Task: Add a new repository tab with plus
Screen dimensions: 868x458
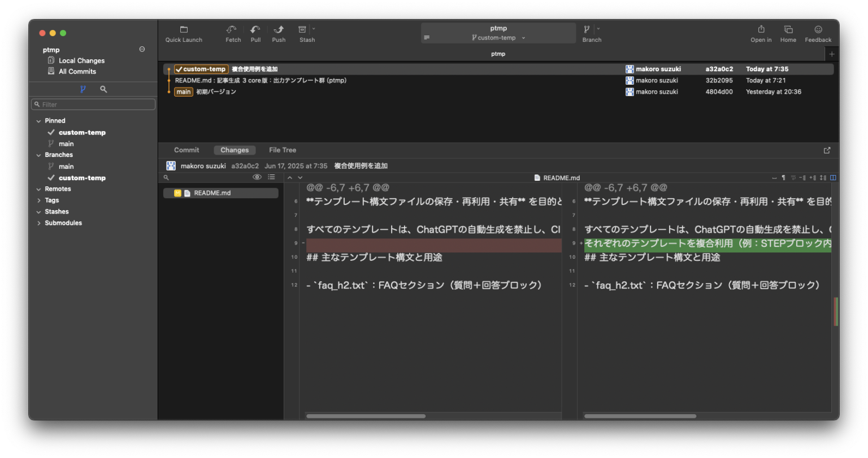Action: point(832,54)
